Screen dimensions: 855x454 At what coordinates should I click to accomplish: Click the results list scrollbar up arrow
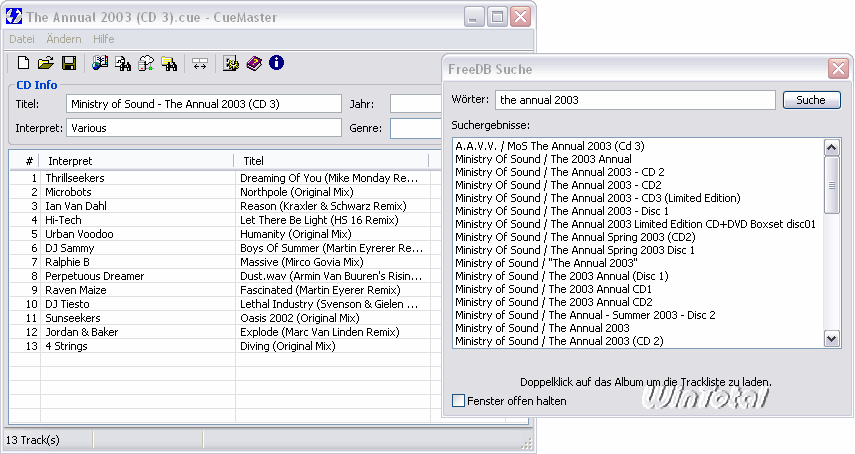tap(832, 147)
